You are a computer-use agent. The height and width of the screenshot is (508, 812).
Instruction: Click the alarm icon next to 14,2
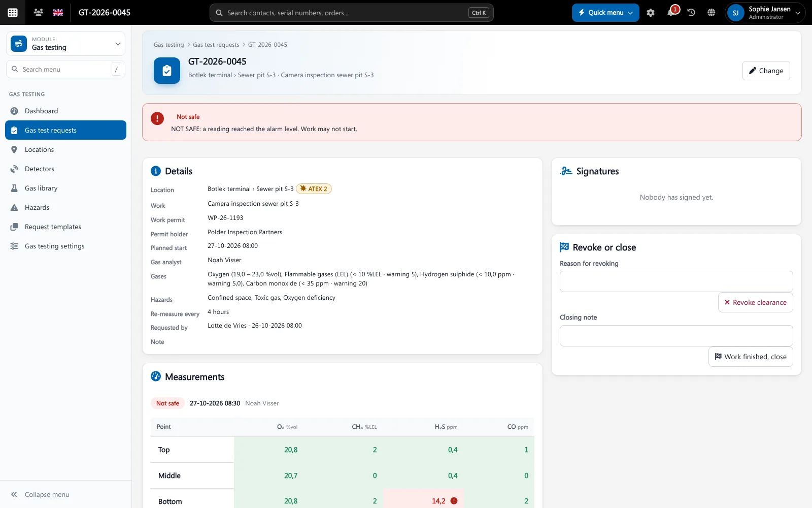tap(454, 501)
